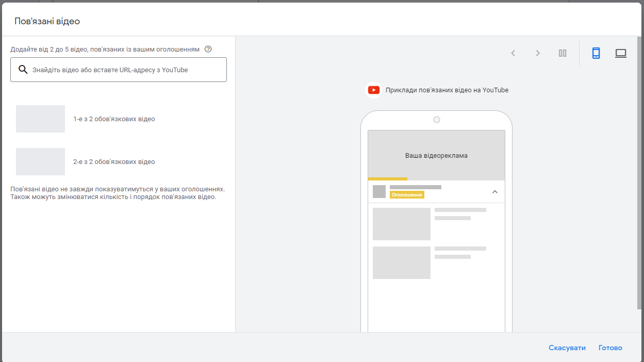
Task: Click the search magnifier icon
Action: point(23,70)
